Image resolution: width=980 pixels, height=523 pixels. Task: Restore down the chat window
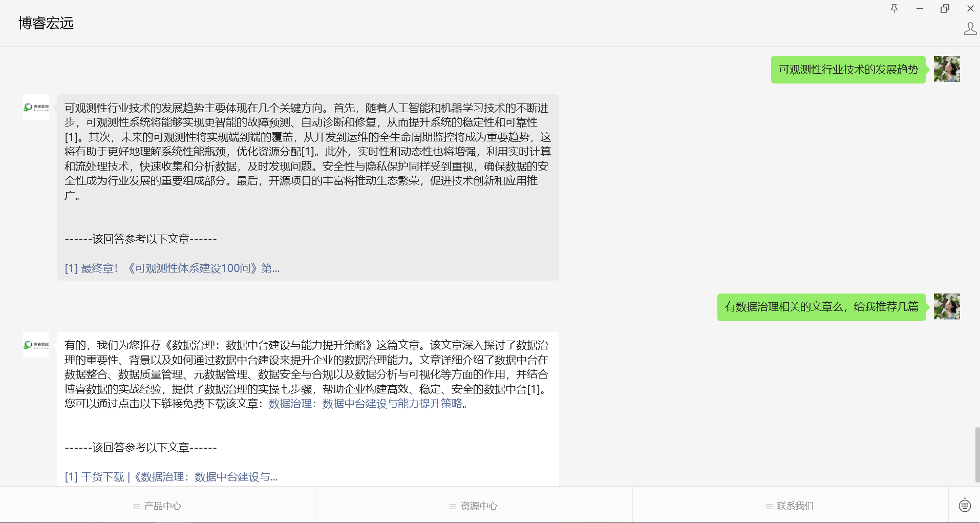tap(945, 9)
